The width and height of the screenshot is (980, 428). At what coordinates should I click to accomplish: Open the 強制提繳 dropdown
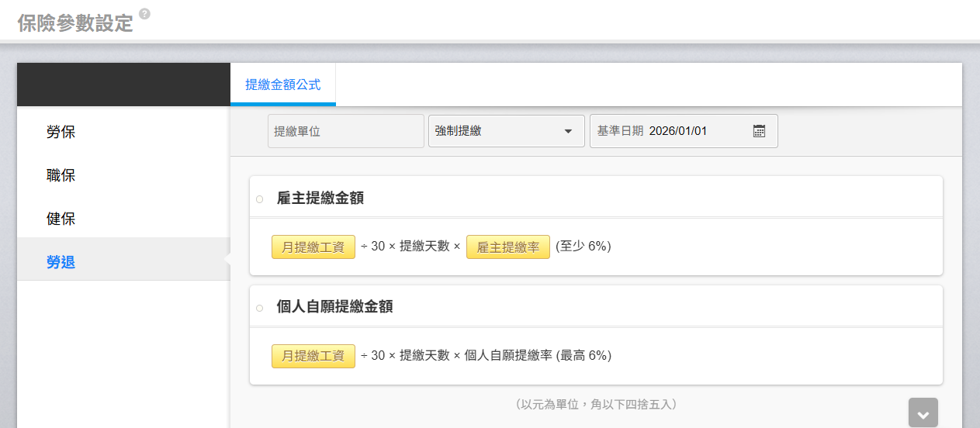point(506,131)
